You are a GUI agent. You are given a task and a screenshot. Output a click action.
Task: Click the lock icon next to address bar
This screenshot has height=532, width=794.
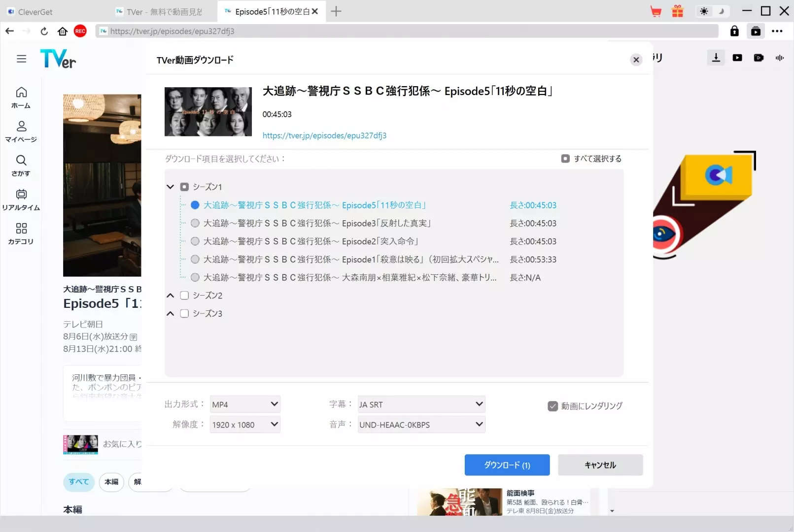[x=734, y=31]
